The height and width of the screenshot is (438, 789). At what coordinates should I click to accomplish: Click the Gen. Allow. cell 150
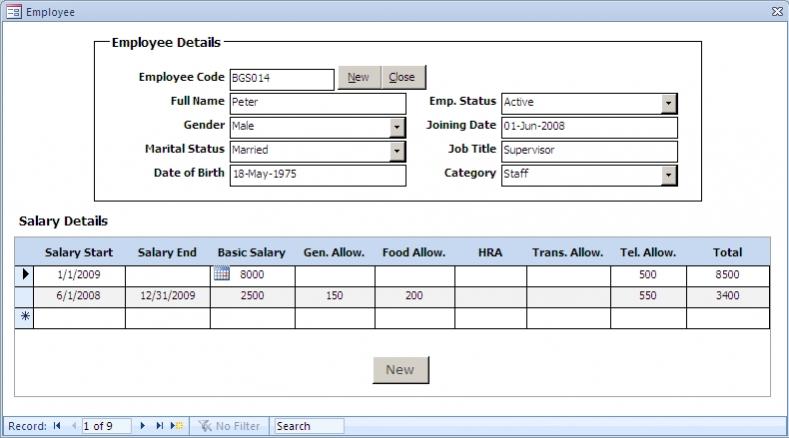[335, 296]
